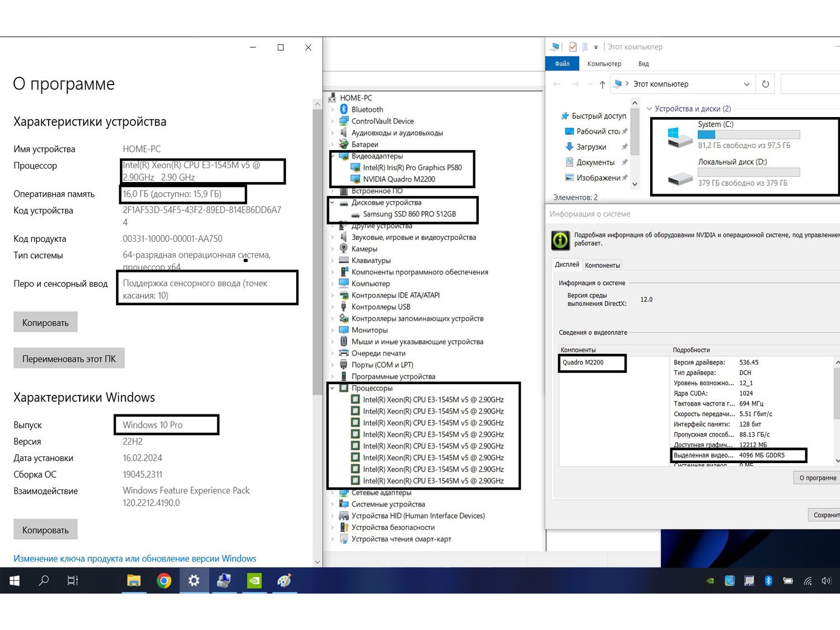
Task: Open Документы in Explorer quick access
Action: click(x=595, y=162)
